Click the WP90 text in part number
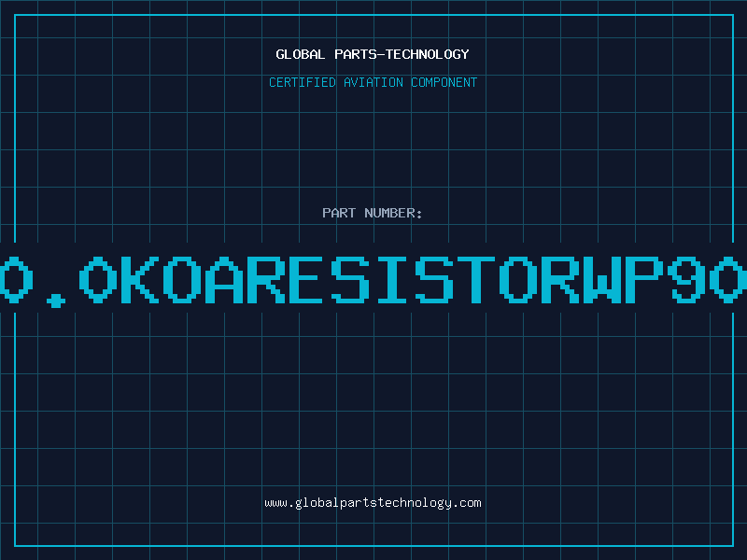This screenshot has height=560, width=747. pyautogui.click(x=666, y=280)
